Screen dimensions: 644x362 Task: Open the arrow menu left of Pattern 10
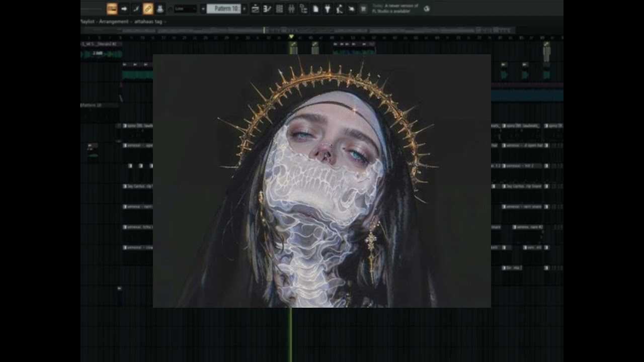click(x=203, y=9)
